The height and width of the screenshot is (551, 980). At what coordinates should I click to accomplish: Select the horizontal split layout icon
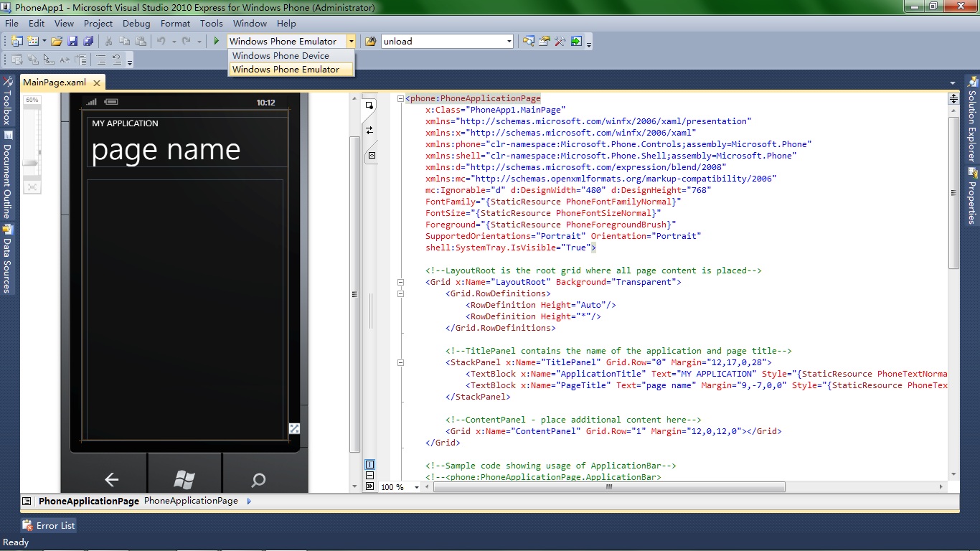point(370,475)
